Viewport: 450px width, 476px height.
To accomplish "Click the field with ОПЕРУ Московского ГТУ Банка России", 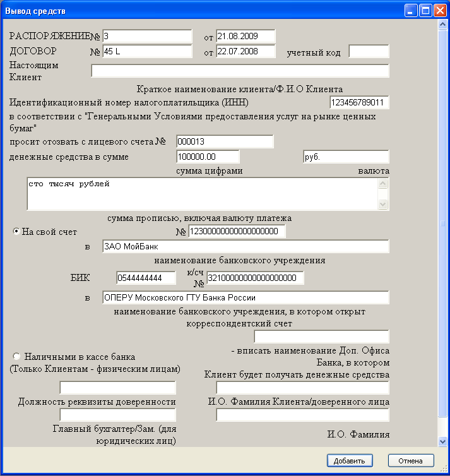I will point(246,297).
